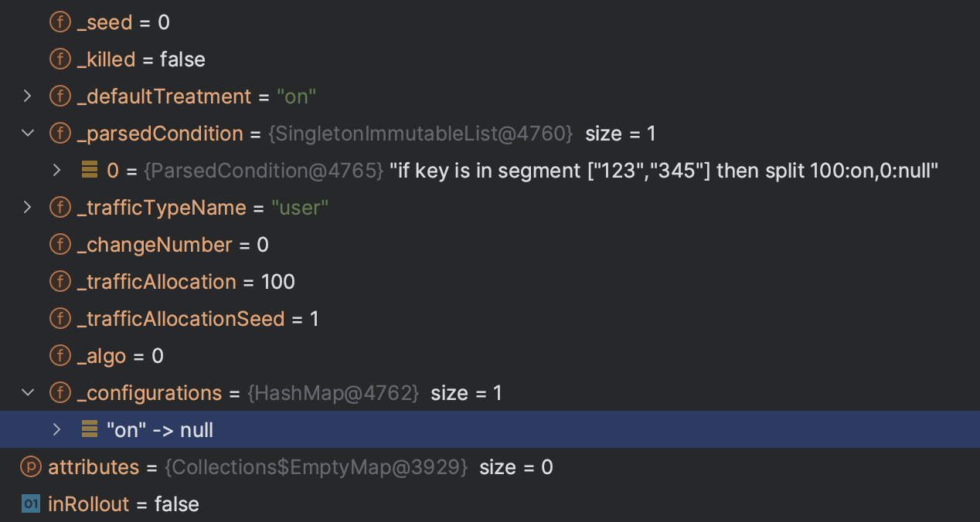Select the field icon of _changeNumber
This screenshot has height=522, width=980.
coord(60,245)
